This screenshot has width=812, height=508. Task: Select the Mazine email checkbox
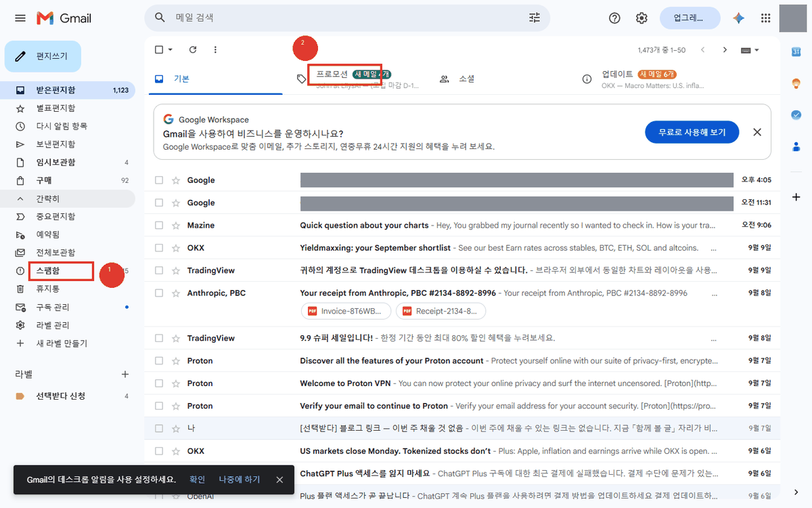pyautogui.click(x=159, y=225)
